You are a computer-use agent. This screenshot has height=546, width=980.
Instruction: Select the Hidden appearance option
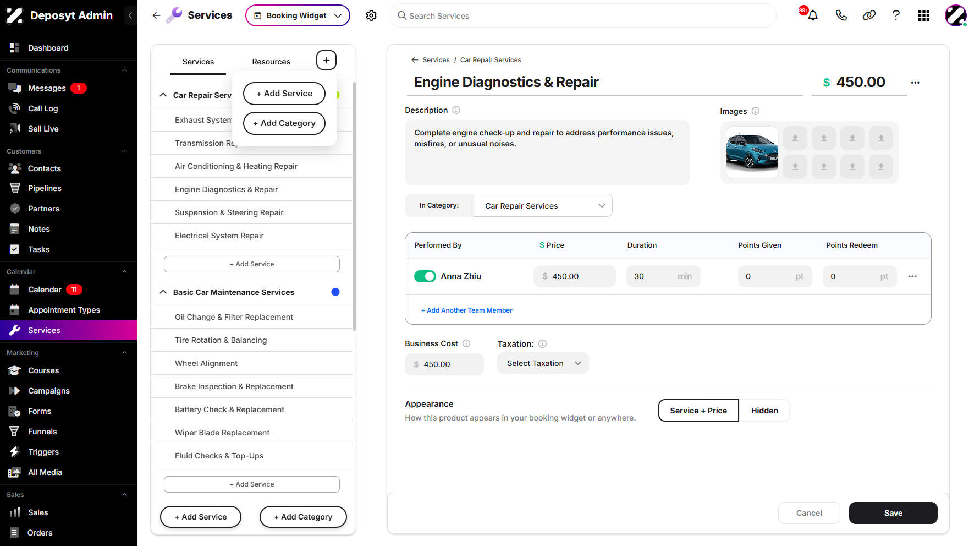[764, 411]
